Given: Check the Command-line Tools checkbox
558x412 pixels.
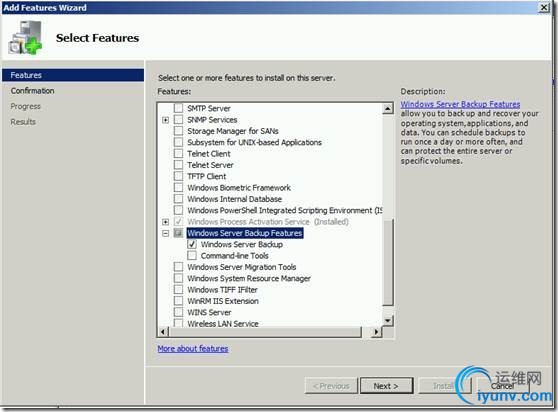Looking at the screenshot, I should tap(192, 255).
